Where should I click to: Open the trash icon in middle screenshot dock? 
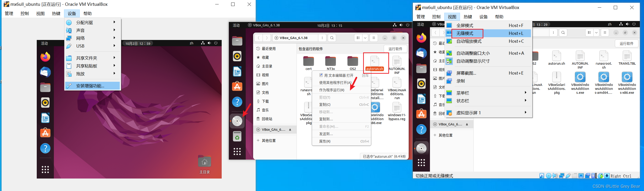(x=237, y=136)
